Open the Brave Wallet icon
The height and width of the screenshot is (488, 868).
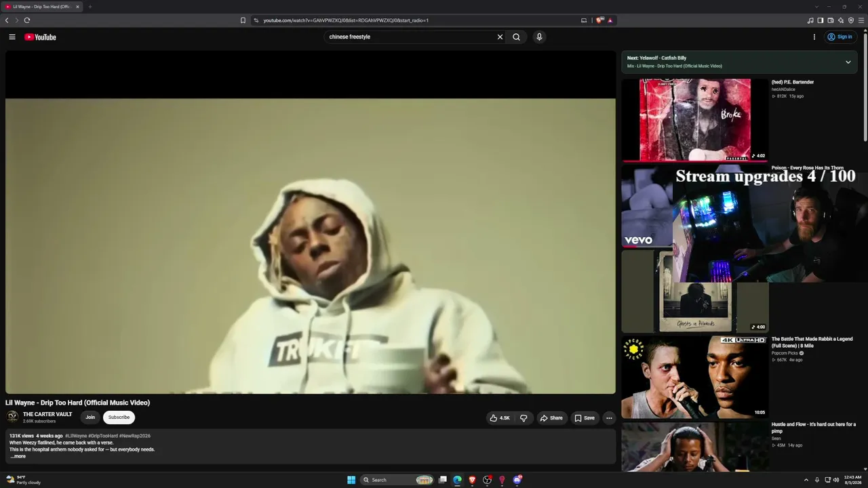[831, 20]
